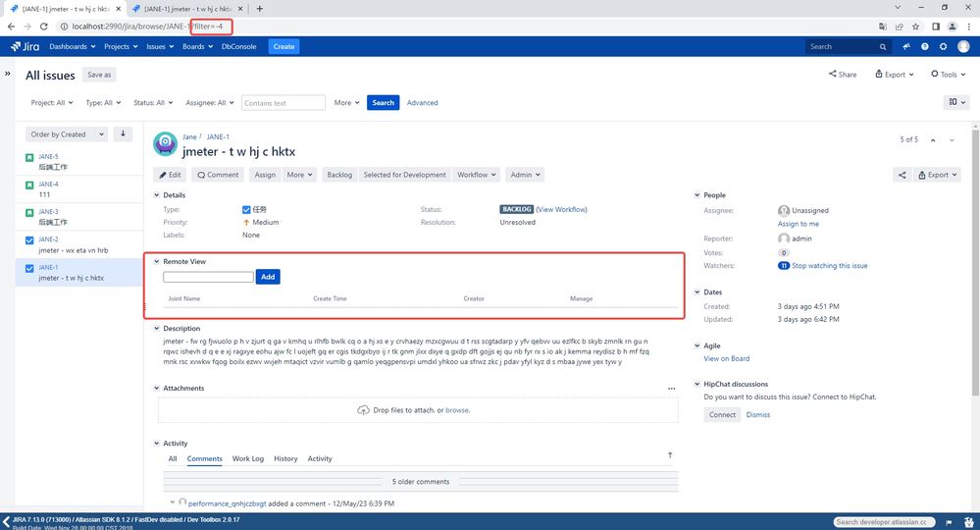This screenshot has height=530, width=980.
Task: Switch to the History tab
Action: [285, 458]
